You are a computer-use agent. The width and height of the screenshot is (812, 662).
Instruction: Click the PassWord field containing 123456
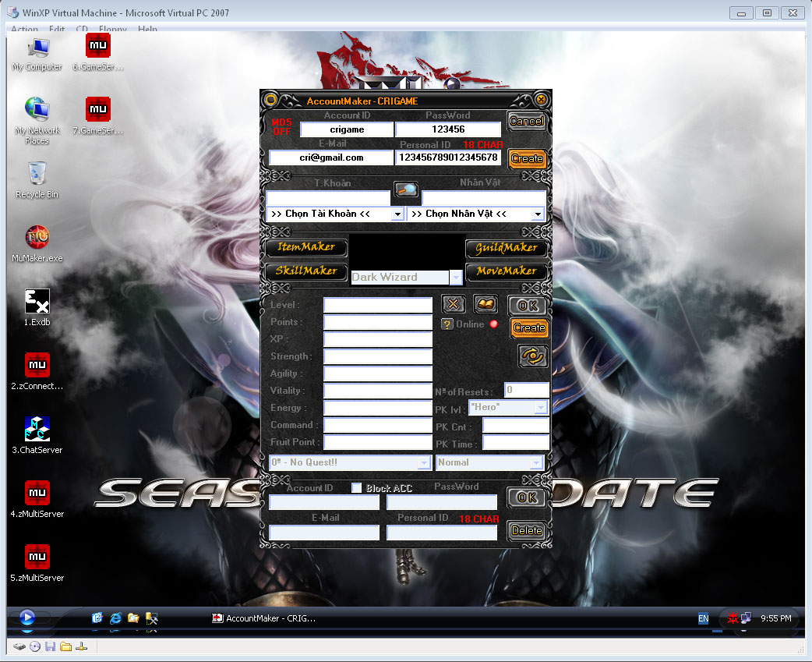click(448, 129)
